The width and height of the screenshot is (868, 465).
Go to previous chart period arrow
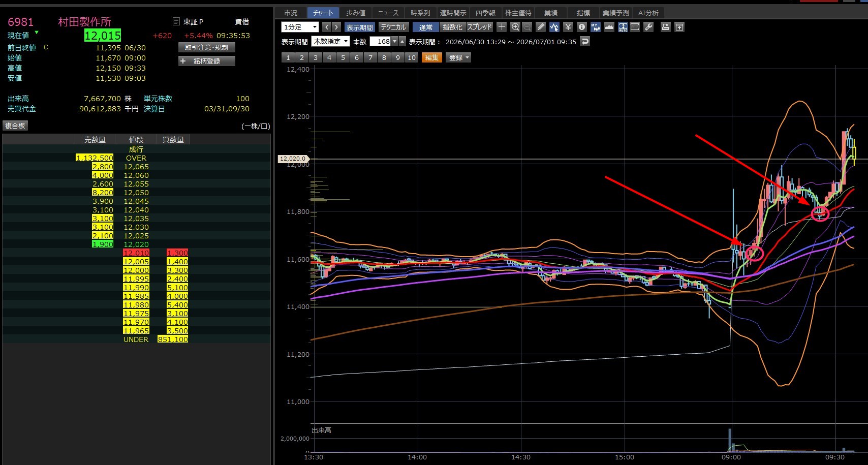pos(327,27)
